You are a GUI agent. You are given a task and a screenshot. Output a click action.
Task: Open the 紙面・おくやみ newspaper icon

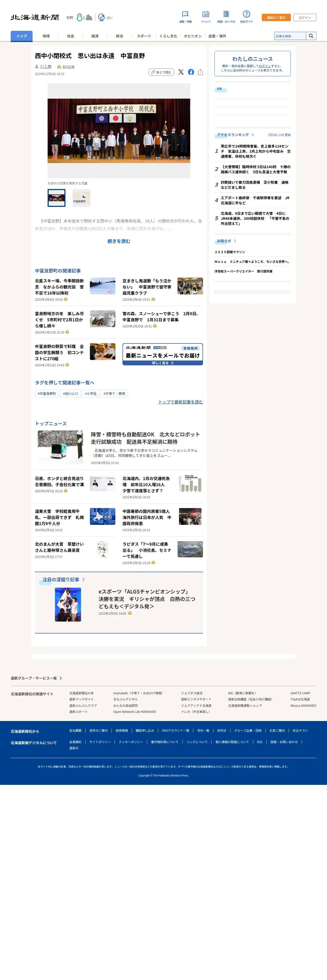click(226, 15)
